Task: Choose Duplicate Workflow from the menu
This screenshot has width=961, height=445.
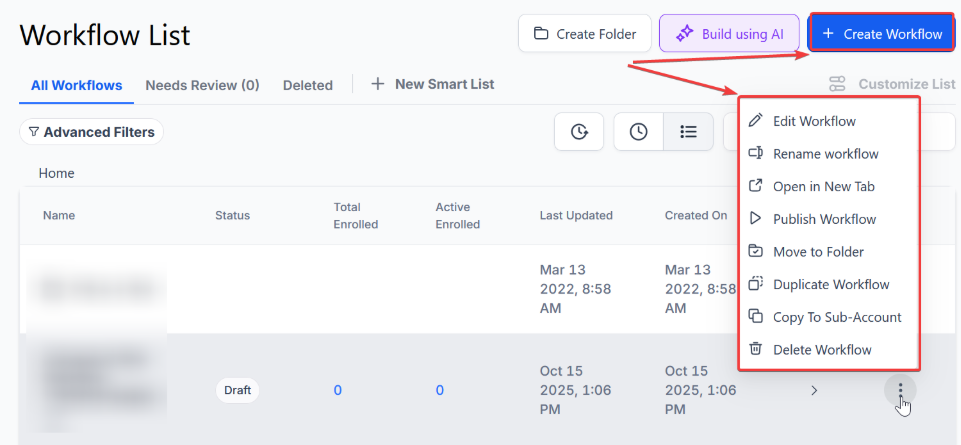Action: 830,285
